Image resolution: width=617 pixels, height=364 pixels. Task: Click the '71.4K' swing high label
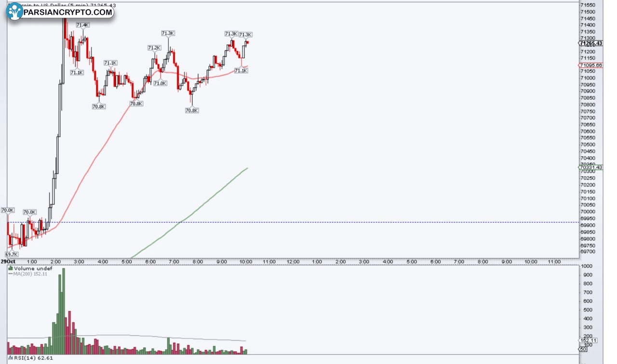pyautogui.click(x=82, y=25)
